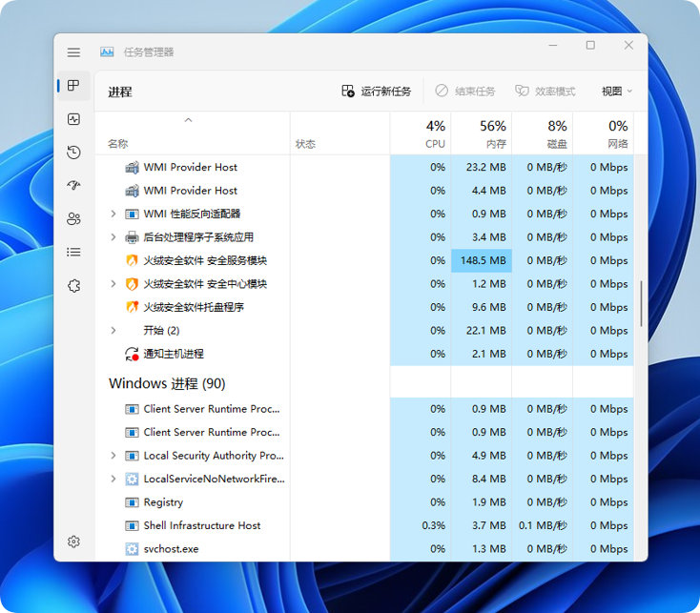Select the svchost.exe process name

[x=171, y=549]
